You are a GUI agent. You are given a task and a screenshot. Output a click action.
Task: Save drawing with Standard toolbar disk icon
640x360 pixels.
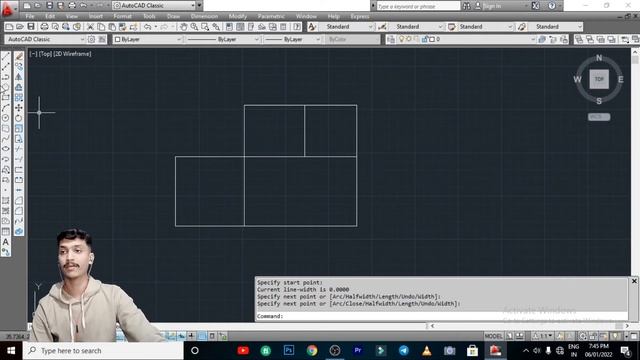click(31, 27)
